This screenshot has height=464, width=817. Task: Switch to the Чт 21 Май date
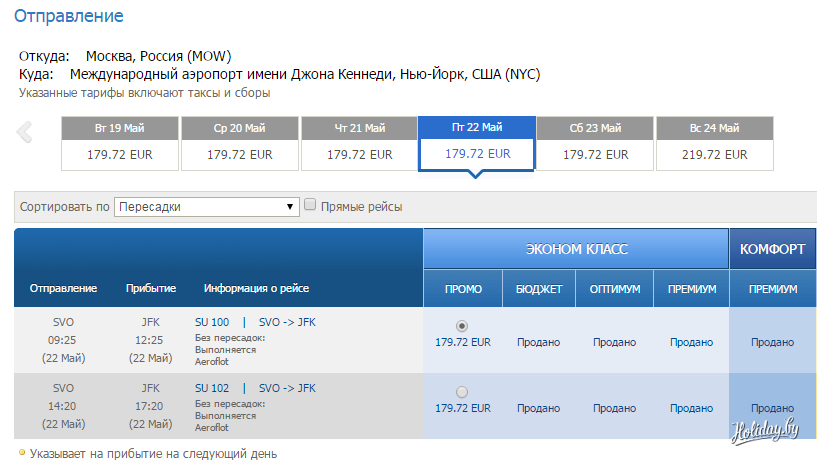pyautogui.click(x=359, y=142)
